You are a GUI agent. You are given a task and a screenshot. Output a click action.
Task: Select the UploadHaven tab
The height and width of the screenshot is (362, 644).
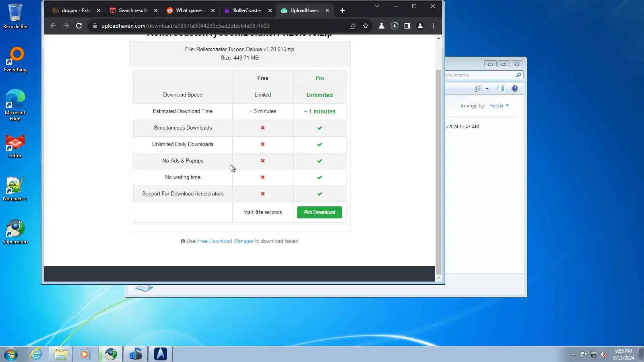click(x=305, y=10)
